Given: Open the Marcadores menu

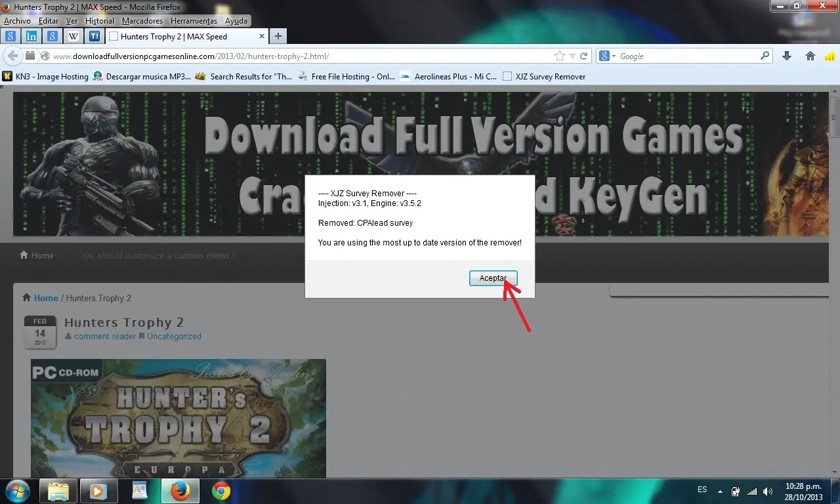Looking at the screenshot, I should [142, 21].
